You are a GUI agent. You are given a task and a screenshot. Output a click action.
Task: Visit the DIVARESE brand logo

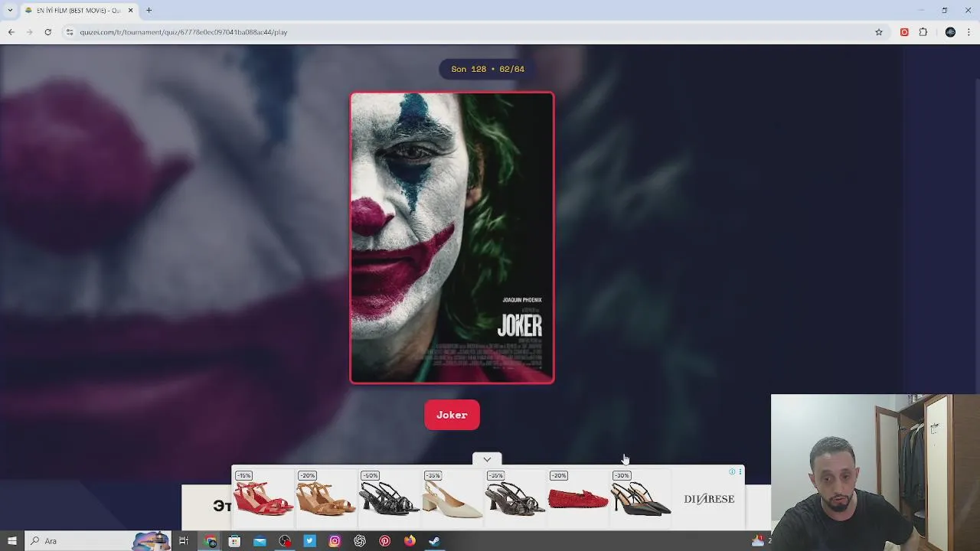[x=709, y=499]
